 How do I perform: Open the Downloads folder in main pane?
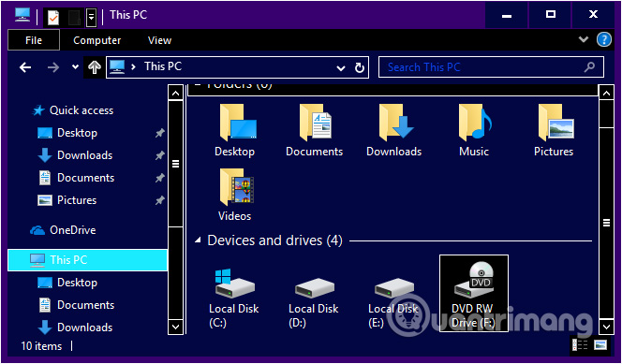click(394, 130)
